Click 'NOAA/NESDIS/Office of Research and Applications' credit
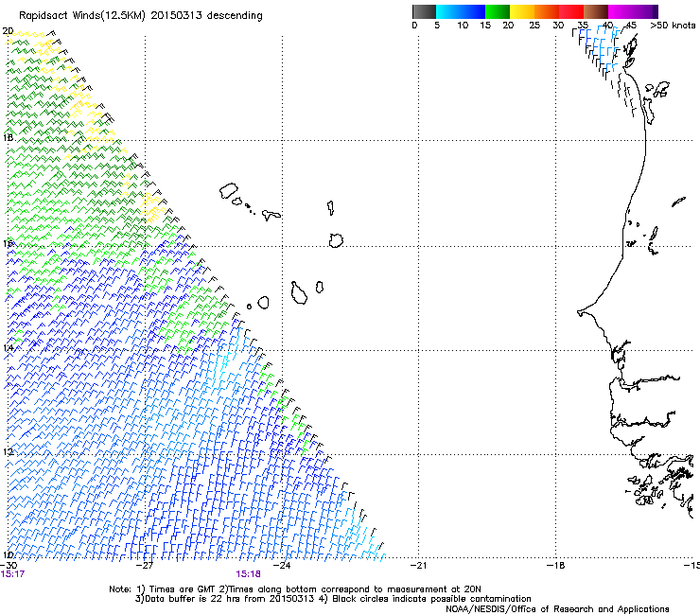This screenshot has height=615, width=700. click(557, 609)
